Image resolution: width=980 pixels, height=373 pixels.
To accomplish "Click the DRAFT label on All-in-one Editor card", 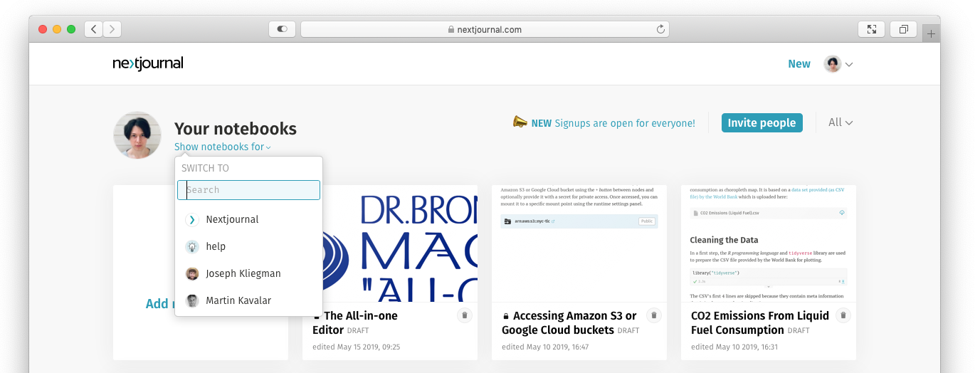I will click(359, 331).
